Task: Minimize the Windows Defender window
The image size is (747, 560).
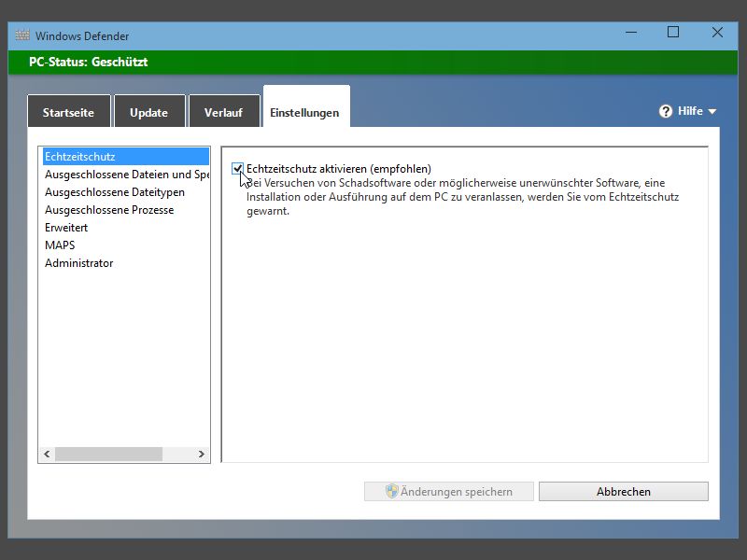Action: pos(631,33)
